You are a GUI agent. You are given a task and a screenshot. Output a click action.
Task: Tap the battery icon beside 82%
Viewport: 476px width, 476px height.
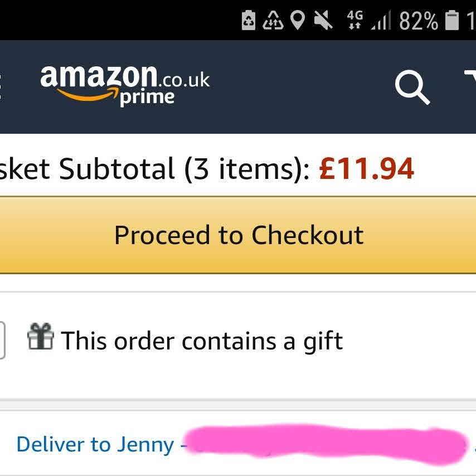tap(451, 21)
